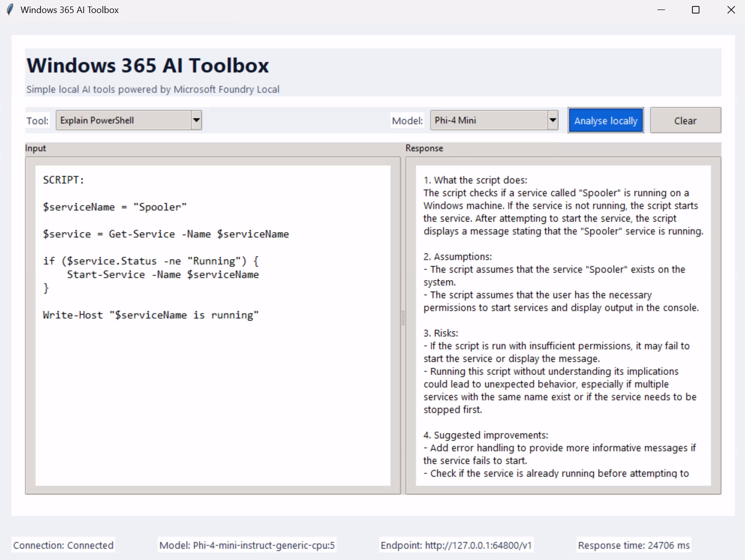The width and height of the screenshot is (745, 560).
Task: Click the closing brace line in the script
Action: tap(46, 288)
